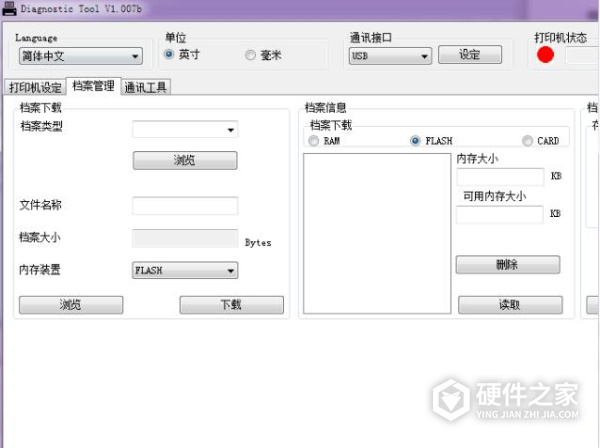Viewport: 600px width, 448px height.
Task: Click the 打印机状态 text field
Action: [x=582, y=55]
